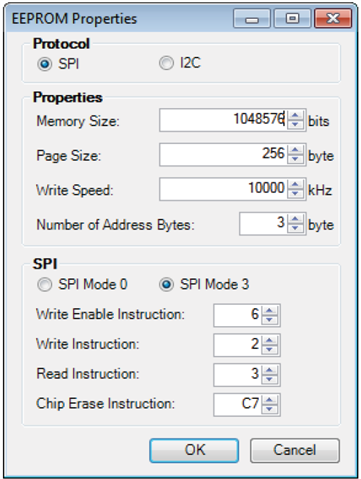Click the 'Chip Erase Instruction:' label

[105, 404]
